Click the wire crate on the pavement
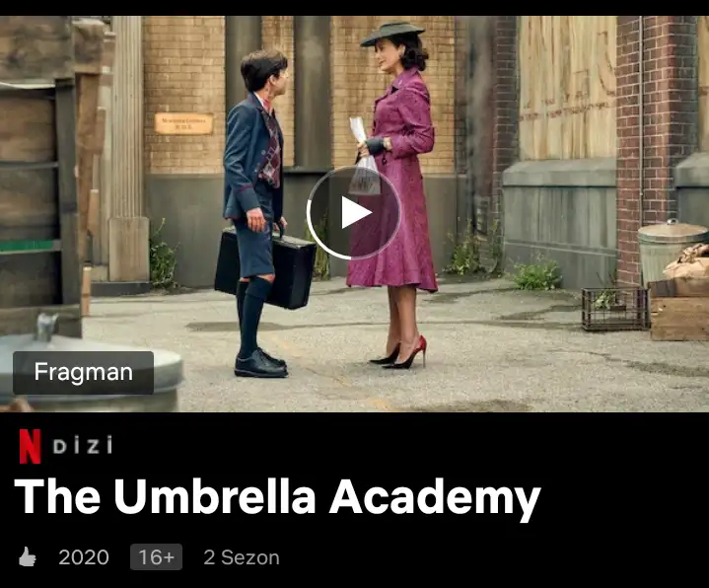 coord(615,309)
